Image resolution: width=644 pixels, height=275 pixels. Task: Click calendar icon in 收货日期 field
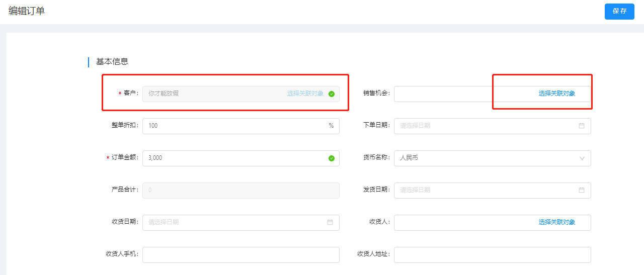pos(330,222)
